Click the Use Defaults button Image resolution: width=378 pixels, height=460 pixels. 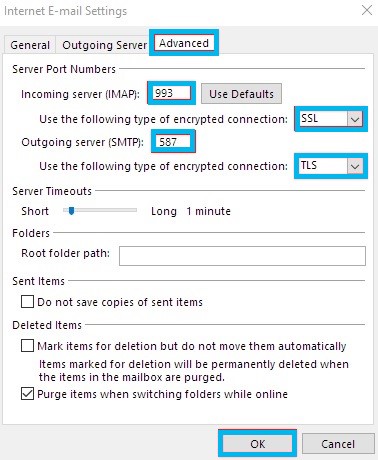click(x=241, y=94)
